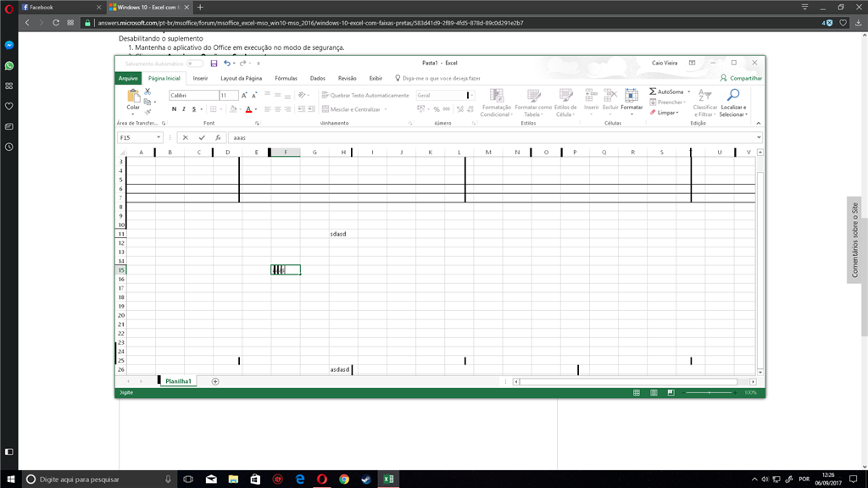This screenshot has height=488, width=868.
Task: Click the Caio Vieira account name
Action: click(x=665, y=63)
